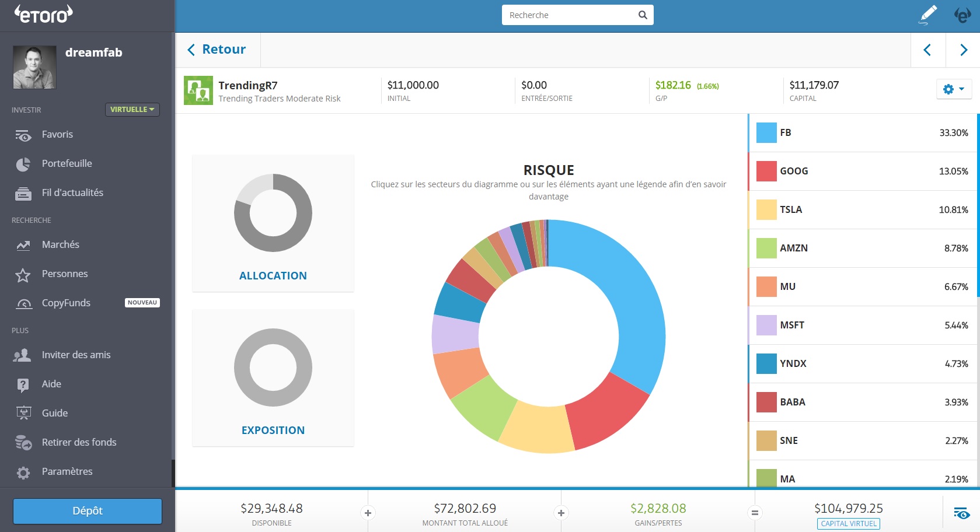
Task: Go to the previous item arrow
Action: click(927, 50)
